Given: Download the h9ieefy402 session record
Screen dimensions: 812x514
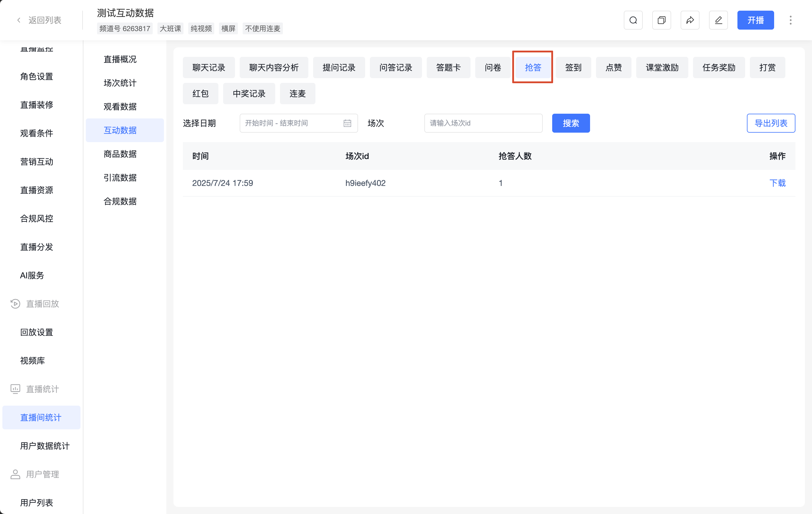Looking at the screenshot, I should (x=777, y=183).
